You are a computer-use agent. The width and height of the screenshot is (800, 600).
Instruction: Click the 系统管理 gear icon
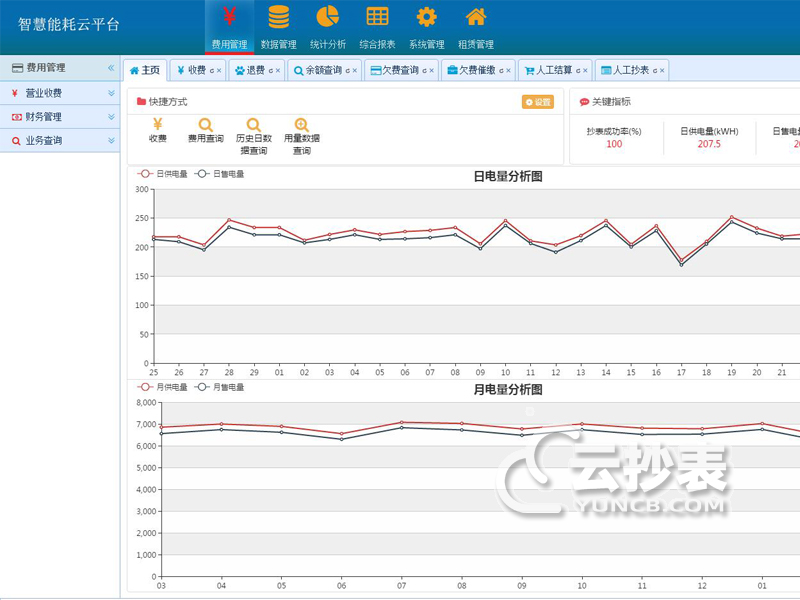[x=426, y=17]
